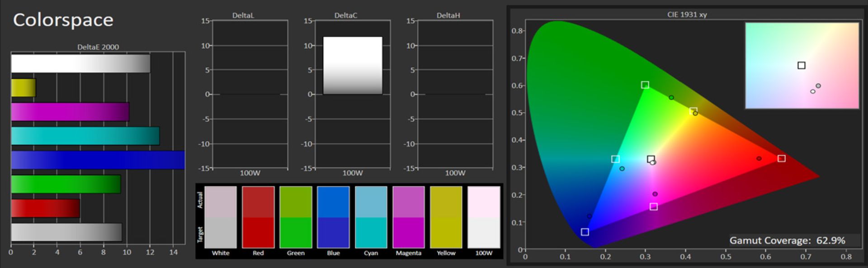Click the yellow bar in DeltaE 2000 chart
Screen dimensions: 868x268
coord(23,88)
